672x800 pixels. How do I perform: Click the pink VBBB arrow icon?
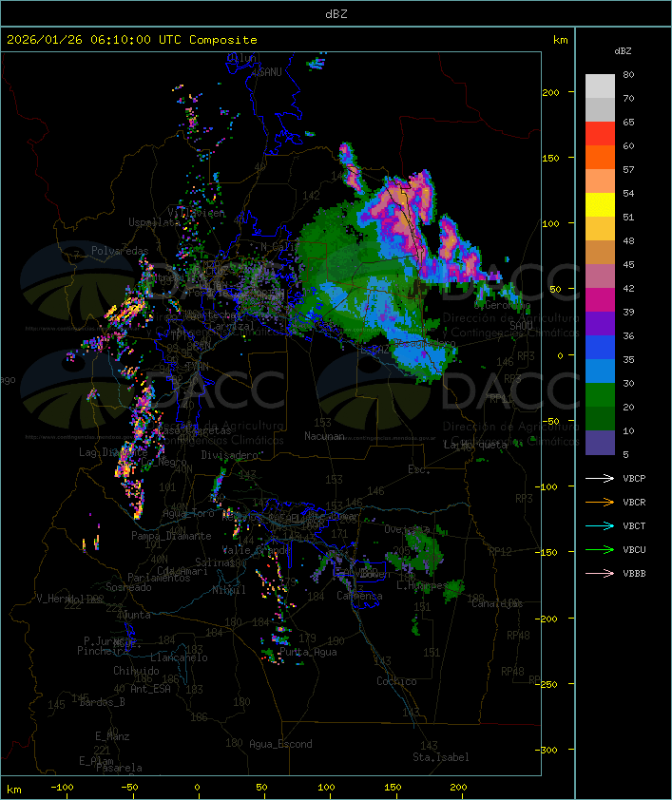pos(600,573)
